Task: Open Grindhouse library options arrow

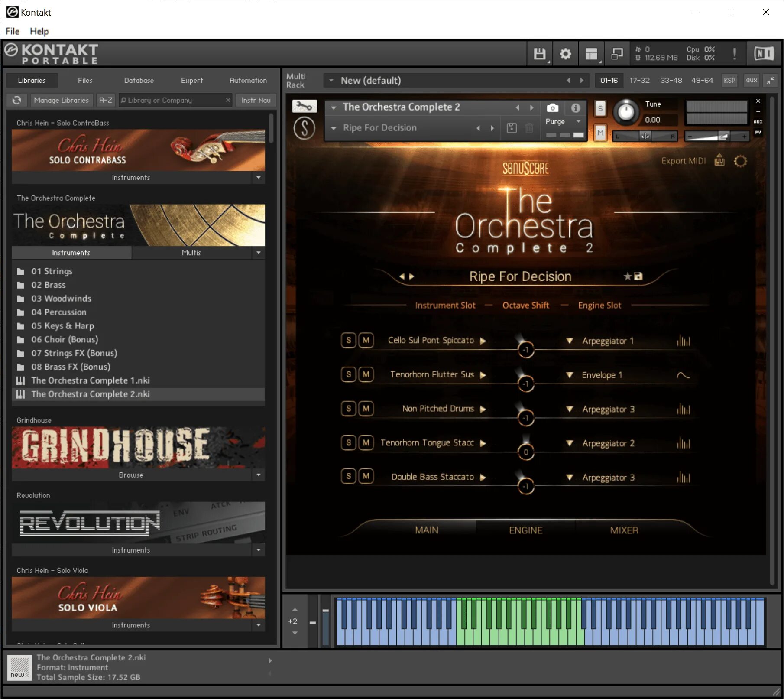Action: point(259,475)
